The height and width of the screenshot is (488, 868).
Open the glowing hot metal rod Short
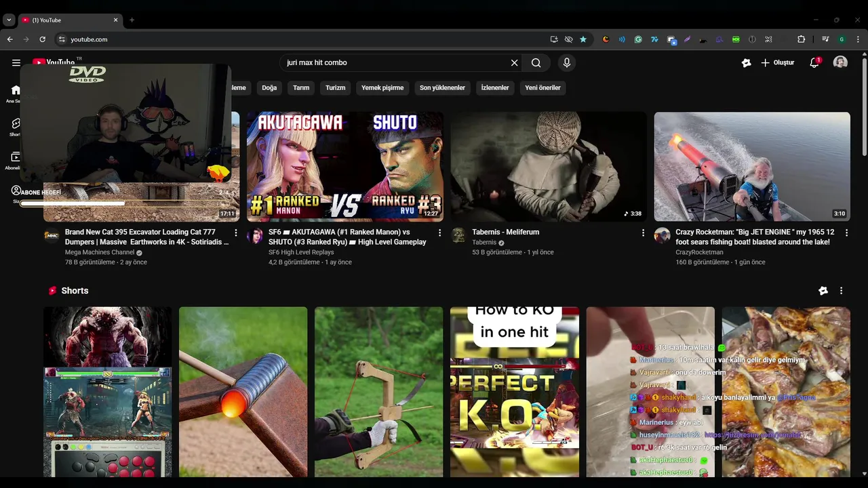click(243, 392)
